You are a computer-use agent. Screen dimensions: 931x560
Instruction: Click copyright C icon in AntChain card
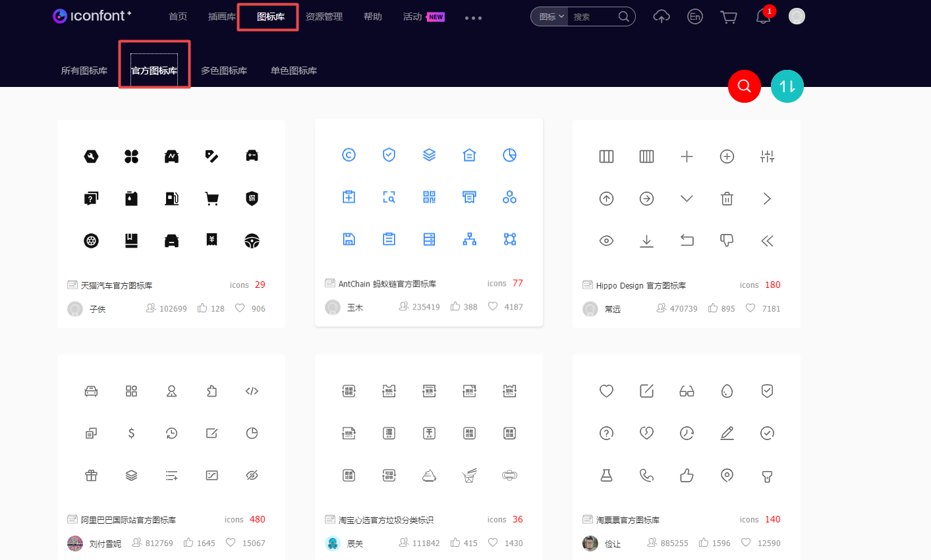pyautogui.click(x=349, y=155)
